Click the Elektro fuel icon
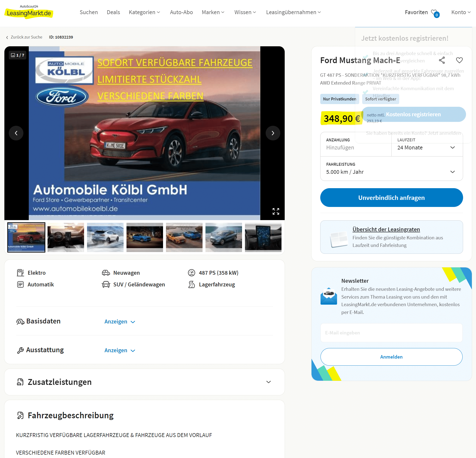The width and height of the screenshot is (476, 458). tap(20, 273)
